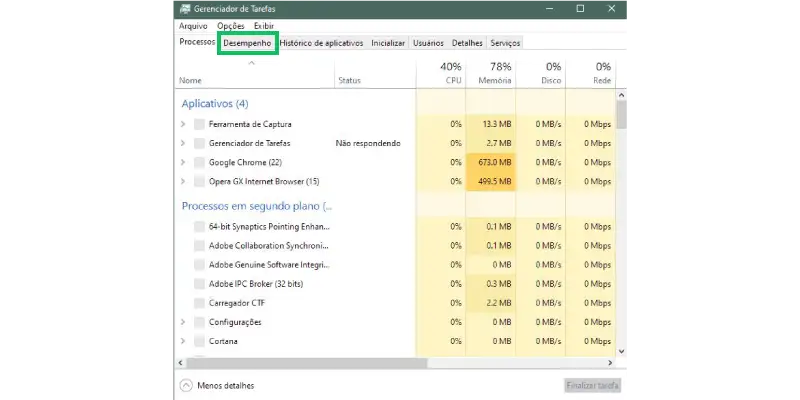Open the Arquivo menu

point(193,25)
